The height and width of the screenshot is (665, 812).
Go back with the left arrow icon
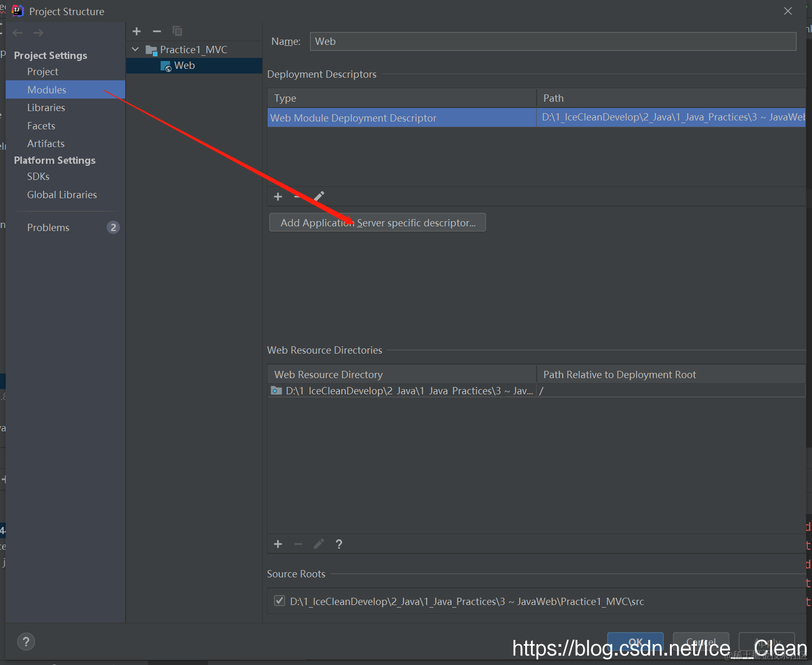18,33
